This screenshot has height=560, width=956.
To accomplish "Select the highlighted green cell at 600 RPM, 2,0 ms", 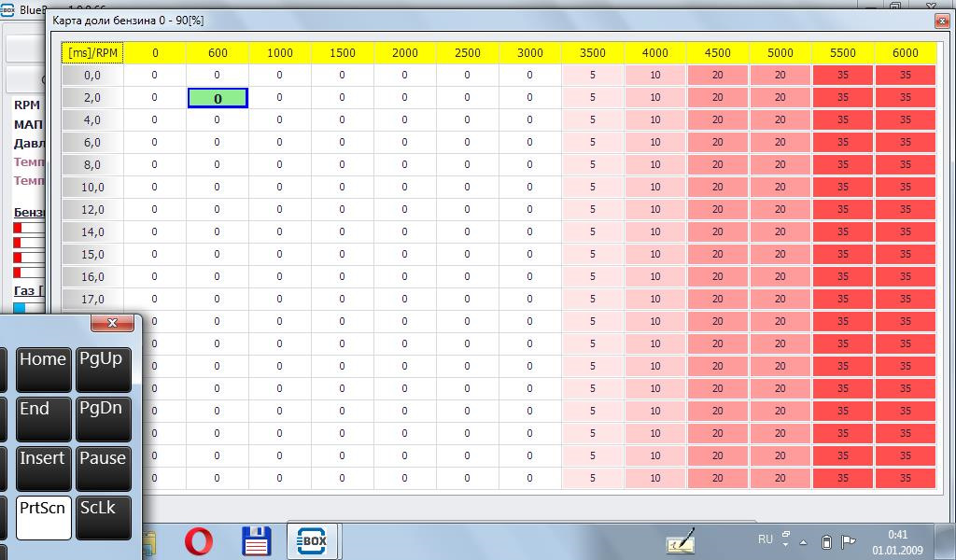I will 218,98.
